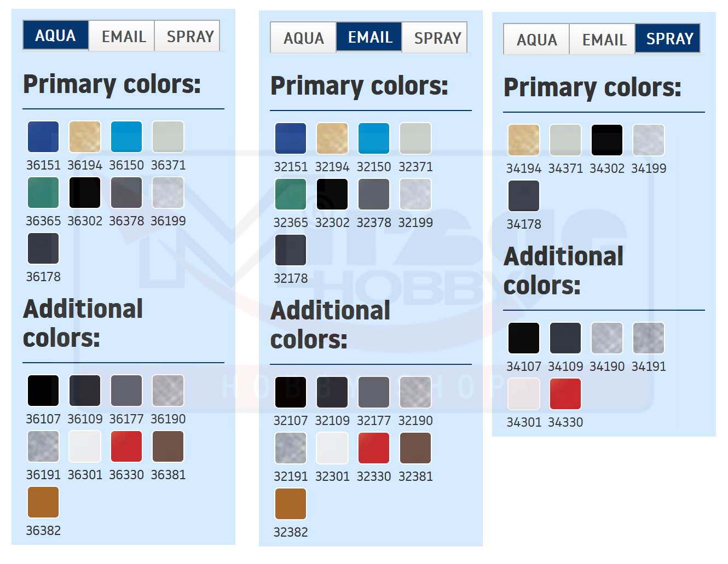This screenshot has width=728, height=564.
Task: Select the black swatch 34302
Action: [607, 140]
